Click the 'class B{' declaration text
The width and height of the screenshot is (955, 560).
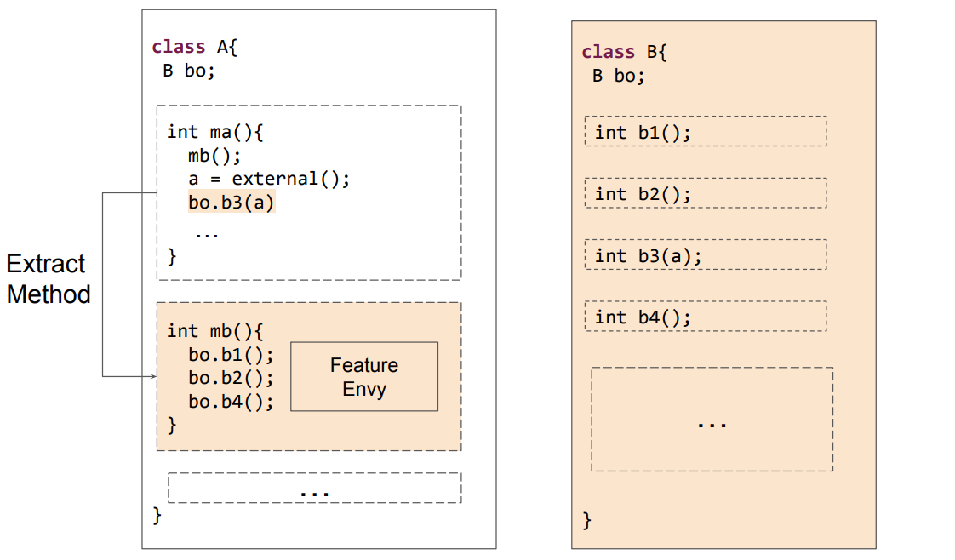click(x=624, y=52)
